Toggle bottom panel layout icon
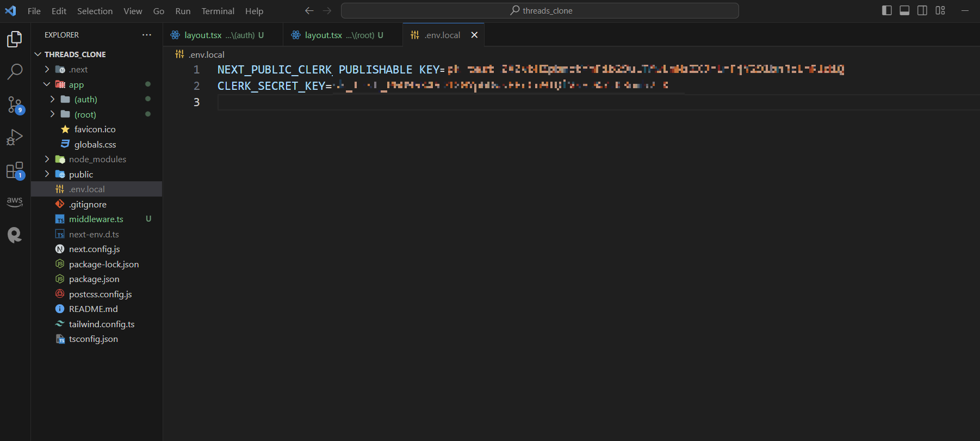The height and width of the screenshot is (441, 980). point(904,10)
